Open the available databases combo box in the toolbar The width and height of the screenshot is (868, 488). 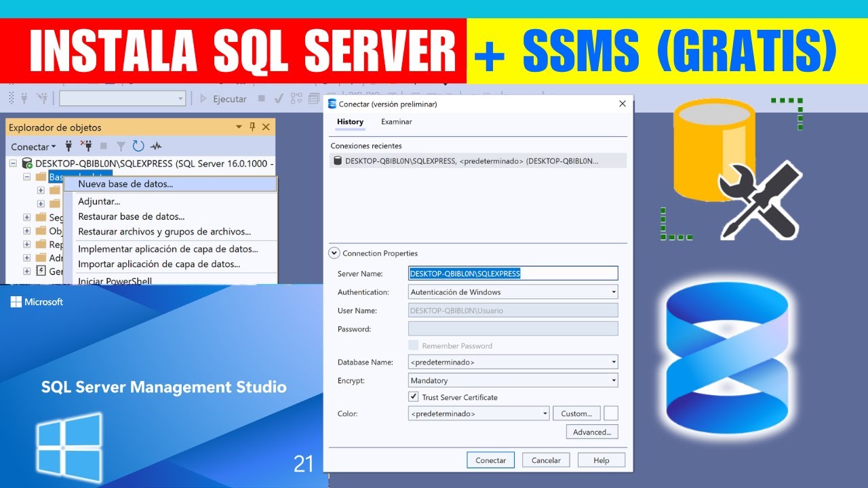click(x=123, y=98)
